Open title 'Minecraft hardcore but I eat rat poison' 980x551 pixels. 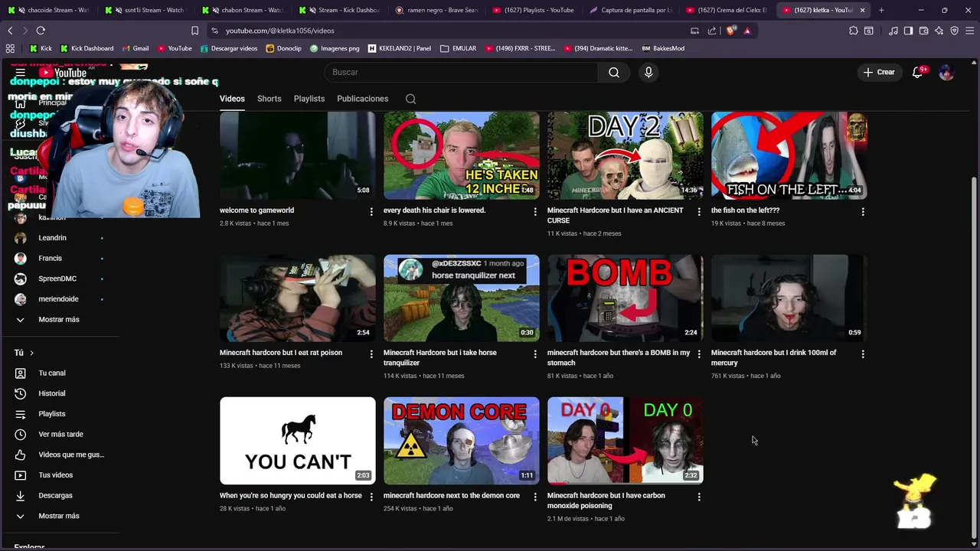point(281,353)
